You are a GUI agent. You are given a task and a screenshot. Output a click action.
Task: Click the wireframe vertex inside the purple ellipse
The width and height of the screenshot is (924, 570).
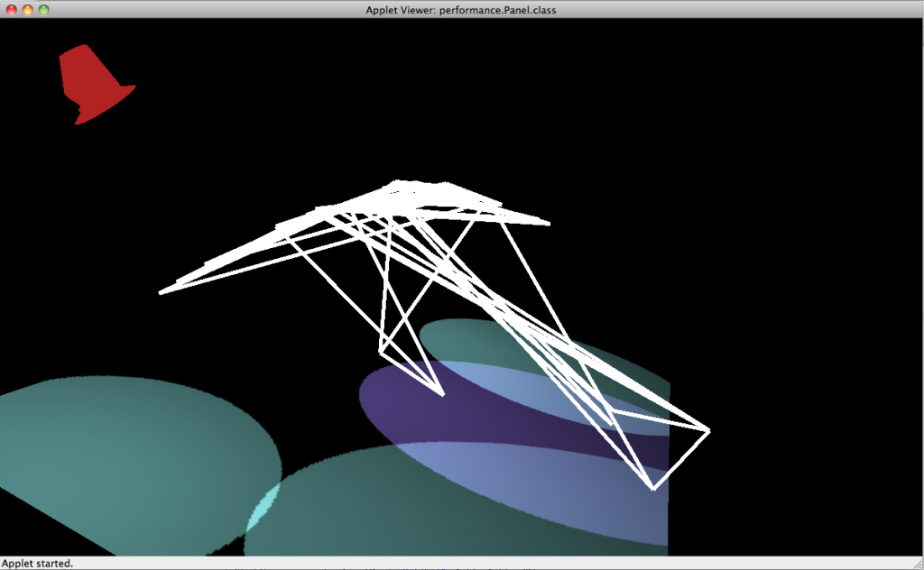pos(442,394)
